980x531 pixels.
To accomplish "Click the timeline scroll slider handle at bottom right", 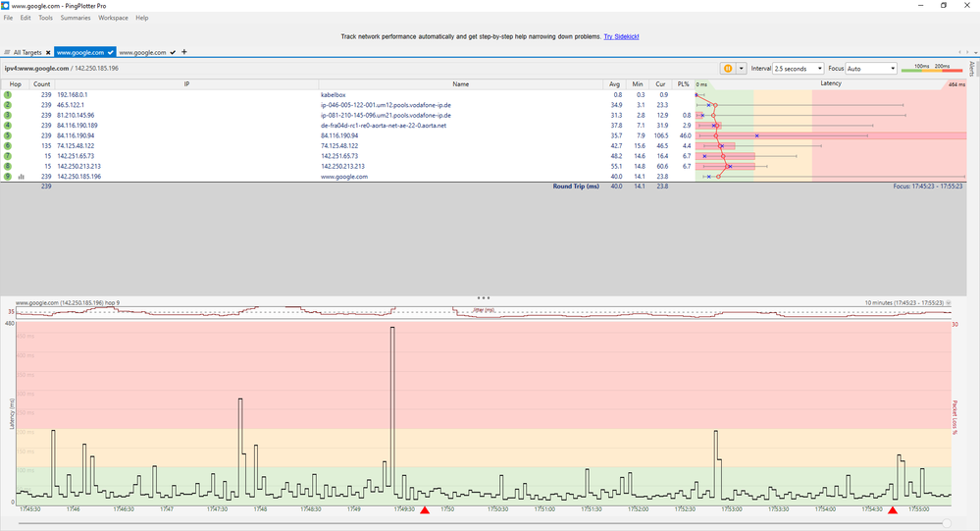I will (x=947, y=523).
